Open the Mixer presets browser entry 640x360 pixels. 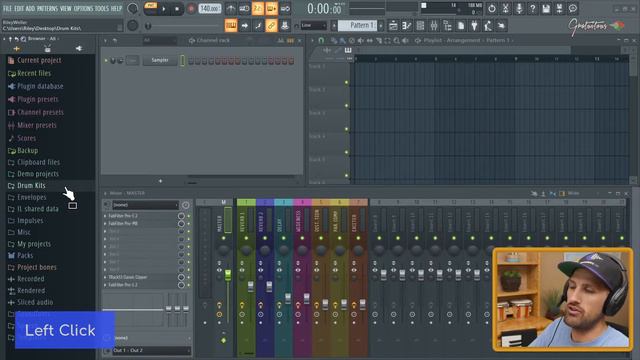[37, 125]
